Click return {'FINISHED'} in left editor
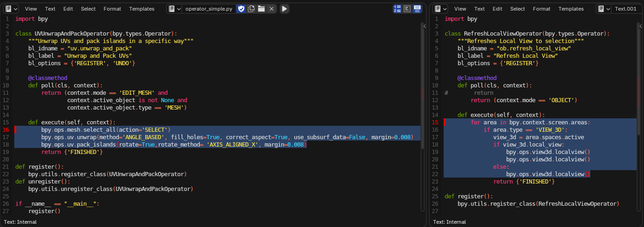Screen dimensions: 644x227 [72, 152]
